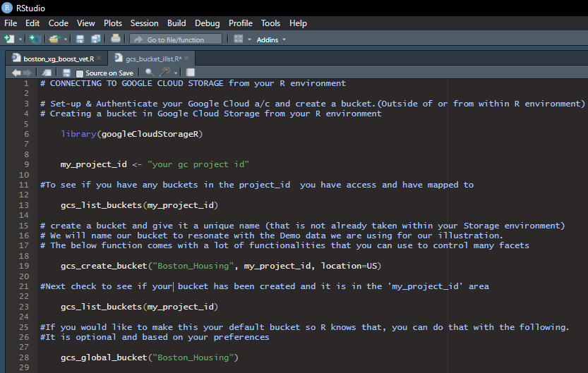
Task: Open the Session menu
Action: (144, 23)
